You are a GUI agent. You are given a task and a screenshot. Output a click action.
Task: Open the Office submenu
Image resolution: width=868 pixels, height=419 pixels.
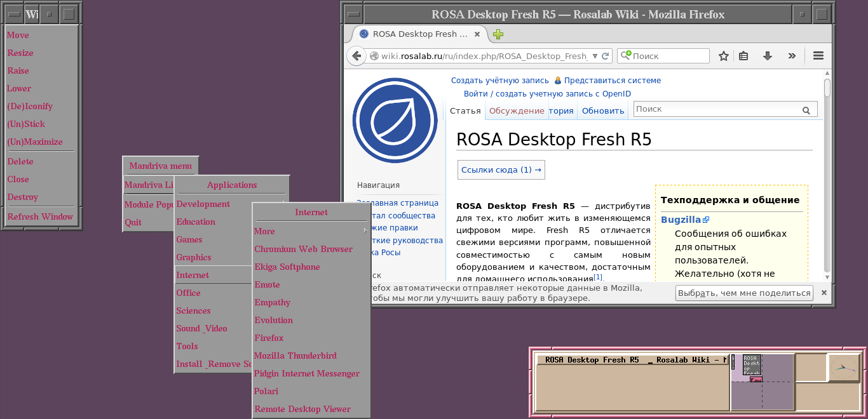pyautogui.click(x=214, y=293)
